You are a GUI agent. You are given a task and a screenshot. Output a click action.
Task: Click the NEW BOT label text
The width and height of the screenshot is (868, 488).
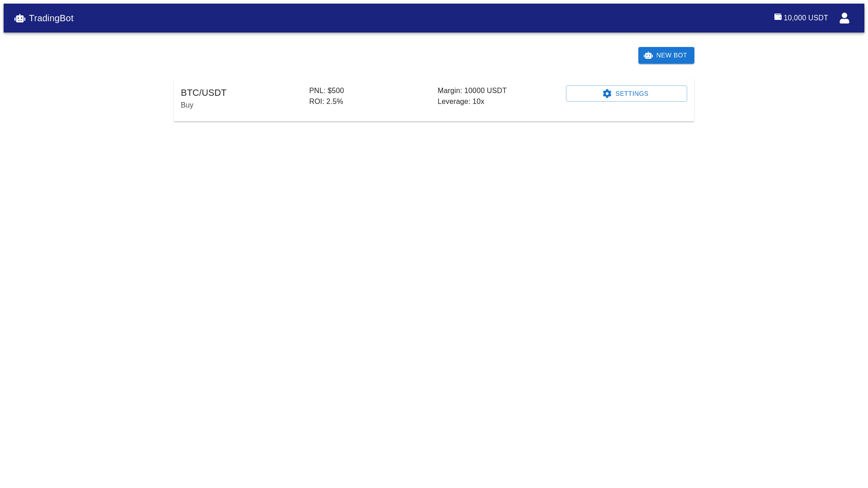pos(671,55)
